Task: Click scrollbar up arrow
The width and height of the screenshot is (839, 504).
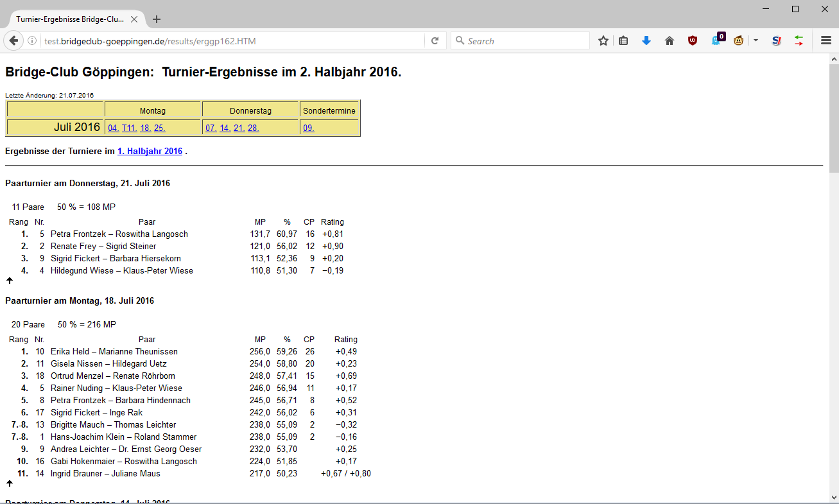Action: [834, 58]
